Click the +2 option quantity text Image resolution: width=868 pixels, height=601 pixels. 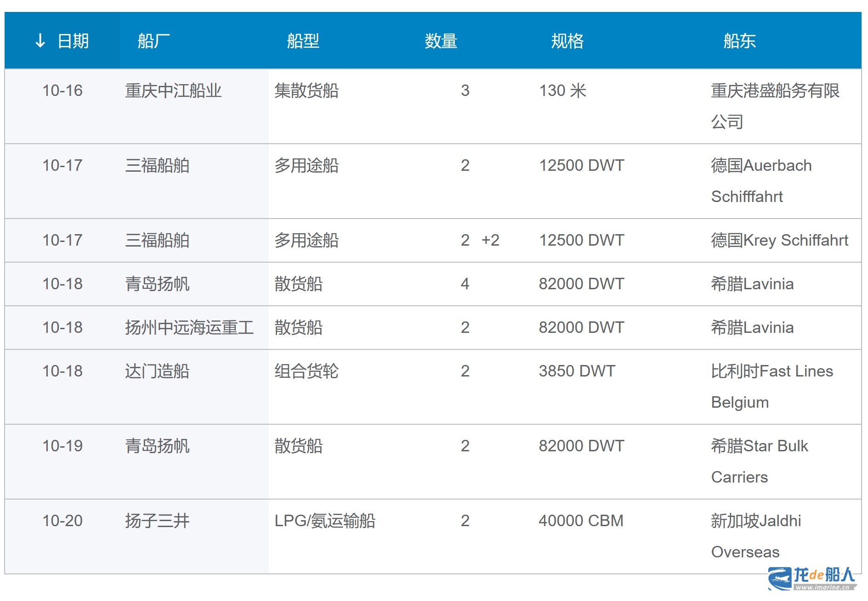490,240
